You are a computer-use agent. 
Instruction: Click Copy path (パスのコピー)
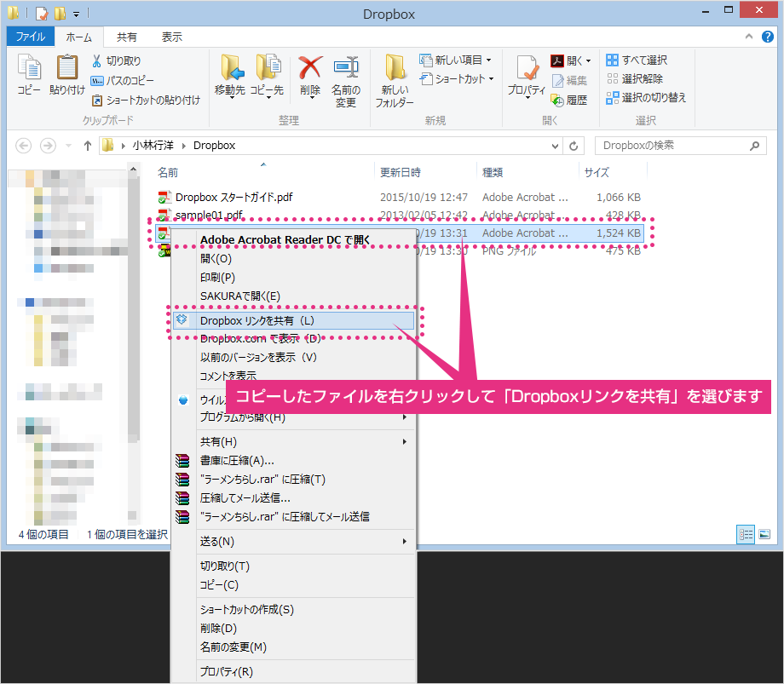pos(123,80)
